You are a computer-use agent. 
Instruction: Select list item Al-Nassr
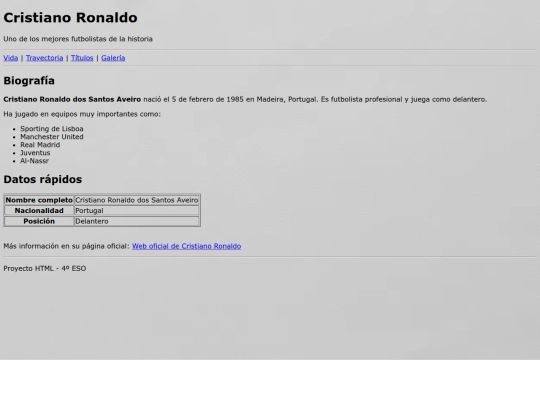click(x=34, y=161)
